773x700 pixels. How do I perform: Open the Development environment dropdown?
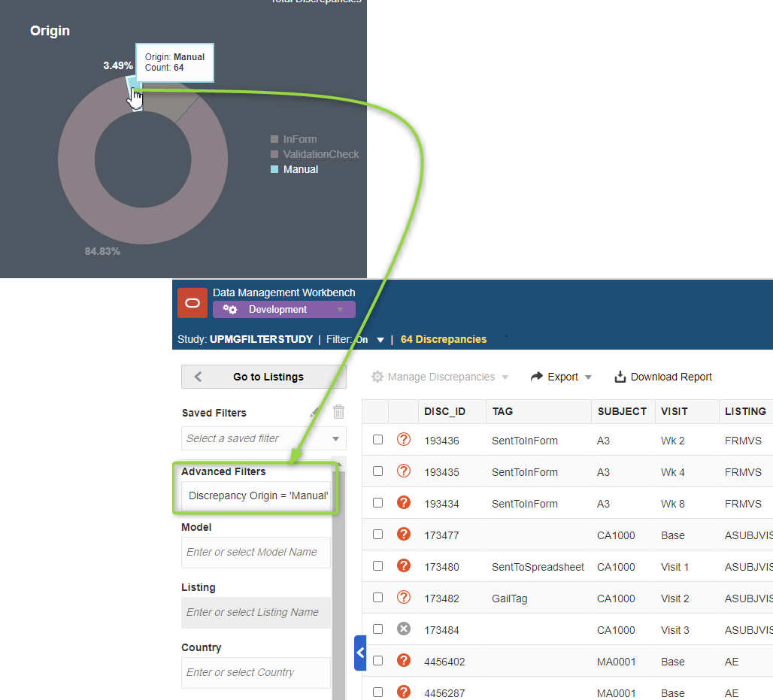pos(284,310)
